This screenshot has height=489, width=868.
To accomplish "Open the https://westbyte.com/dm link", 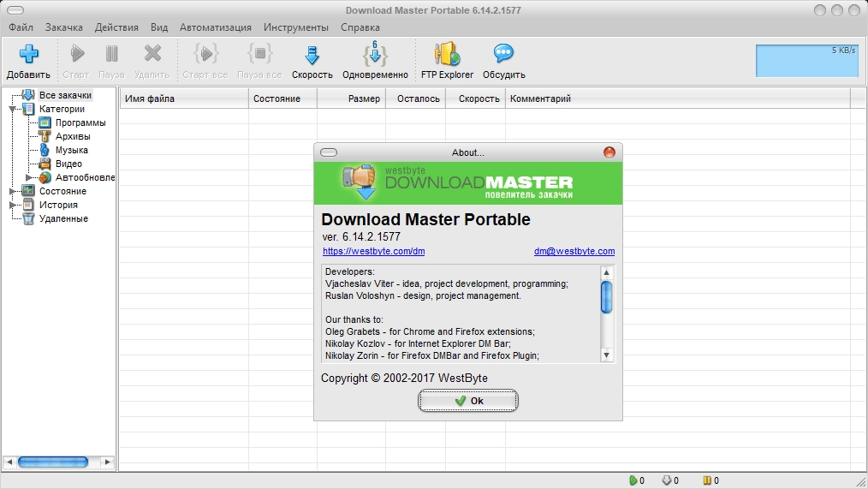I will (x=374, y=251).
